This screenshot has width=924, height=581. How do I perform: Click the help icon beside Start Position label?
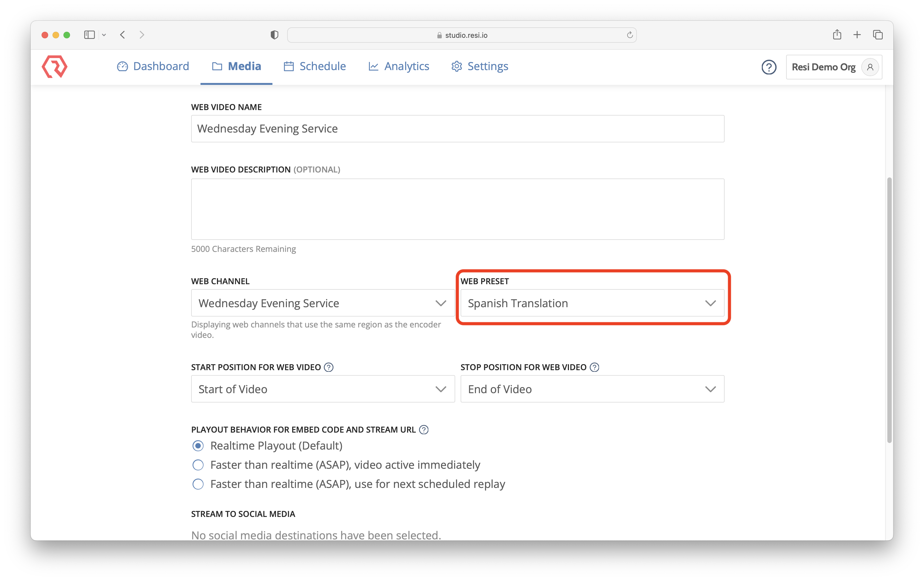pos(329,367)
